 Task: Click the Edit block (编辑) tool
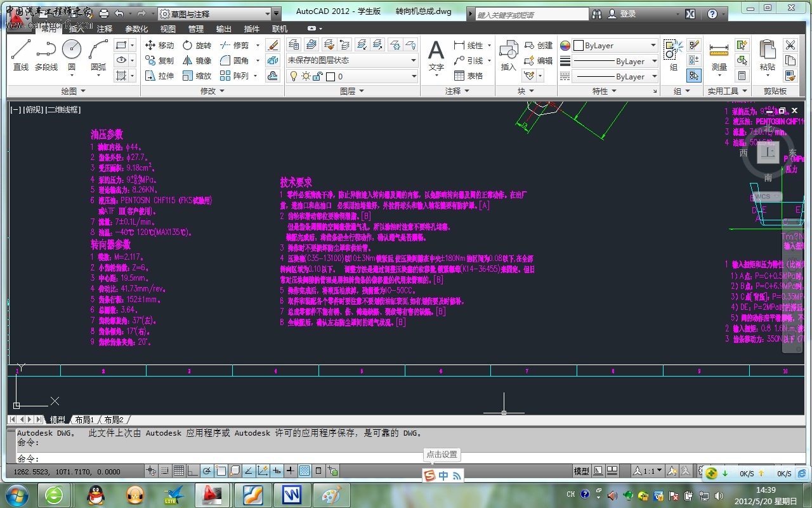(x=539, y=60)
